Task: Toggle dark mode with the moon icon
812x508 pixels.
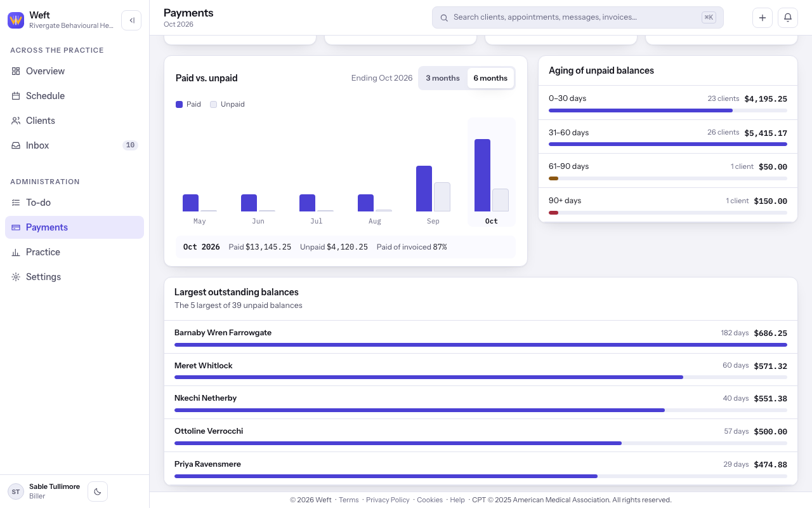Action: click(98, 491)
